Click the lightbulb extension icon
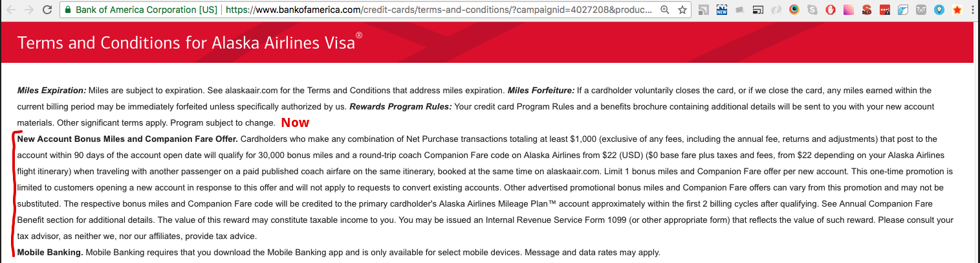The height and width of the screenshot is (263, 980). pos(939,10)
